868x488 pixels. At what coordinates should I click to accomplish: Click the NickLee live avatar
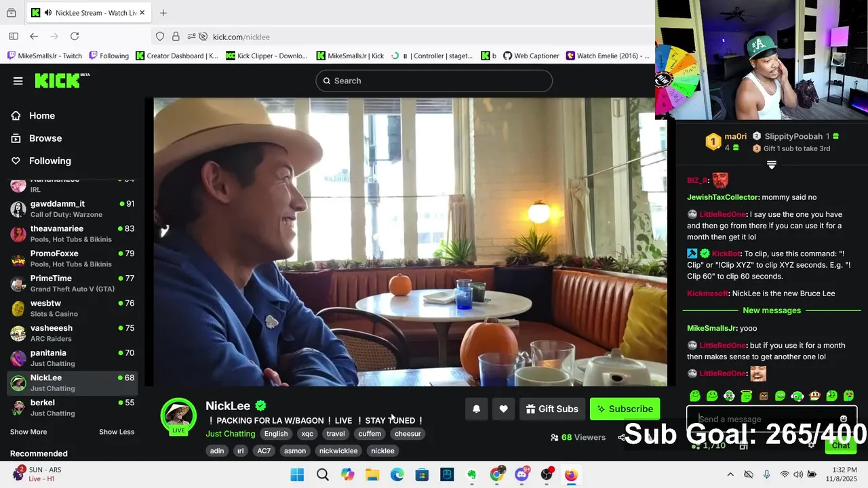178,415
